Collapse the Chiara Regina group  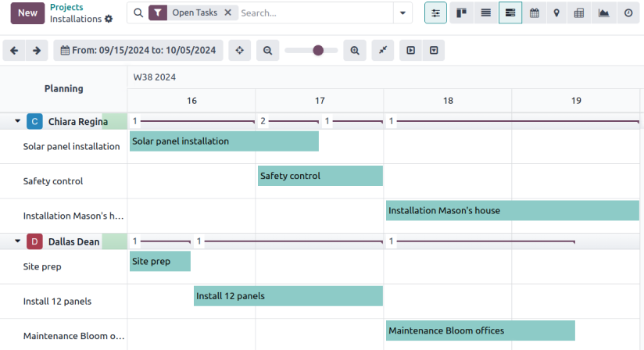pos(17,121)
